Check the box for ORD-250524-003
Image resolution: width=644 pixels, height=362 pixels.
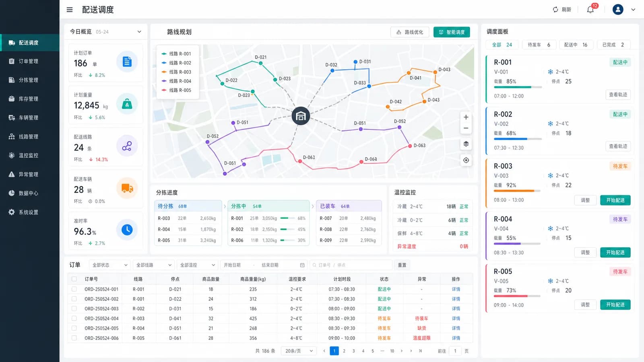[x=74, y=309]
